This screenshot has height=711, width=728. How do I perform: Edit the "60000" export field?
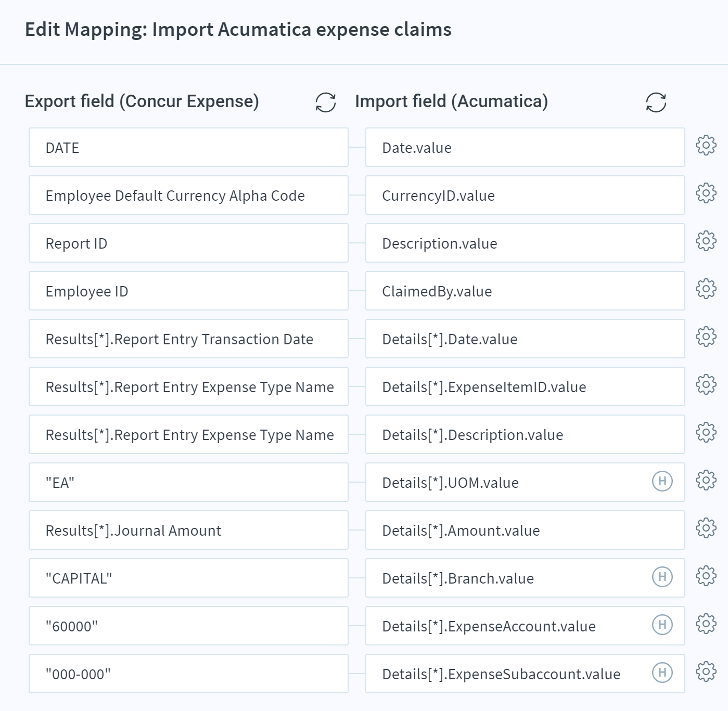click(x=188, y=626)
